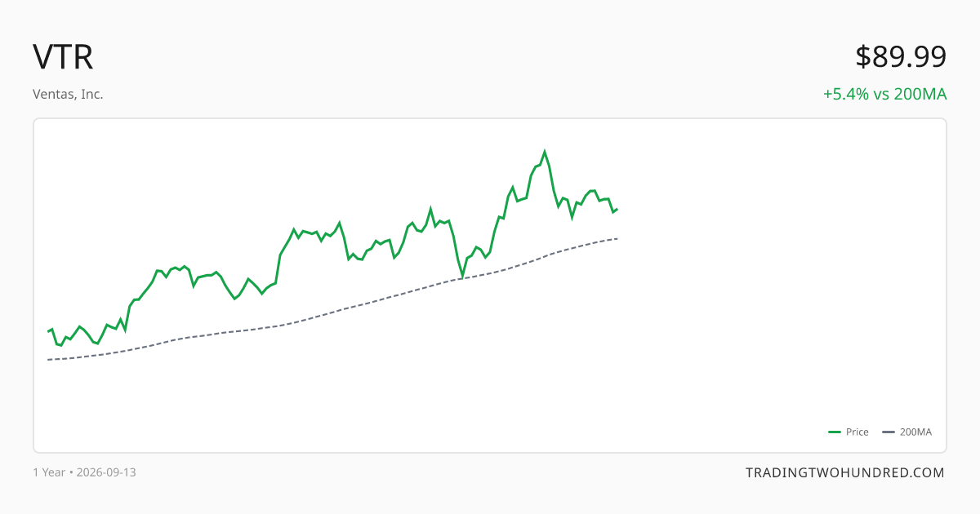Select the Ventas, Inc. company name

click(x=68, y=94)
